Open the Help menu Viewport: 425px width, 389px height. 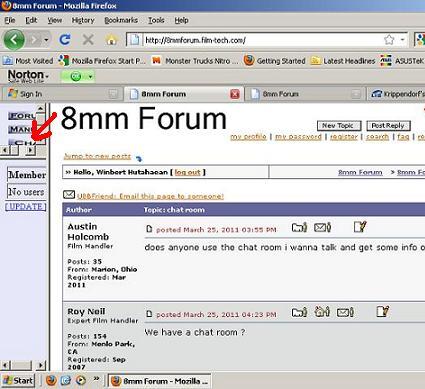point(181,20)
